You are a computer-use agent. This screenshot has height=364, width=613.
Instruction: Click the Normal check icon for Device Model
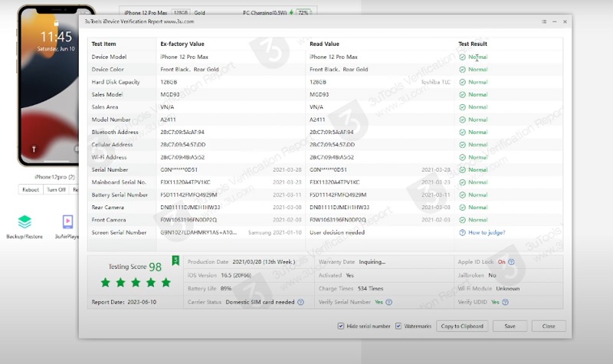(x=463, y=57)
